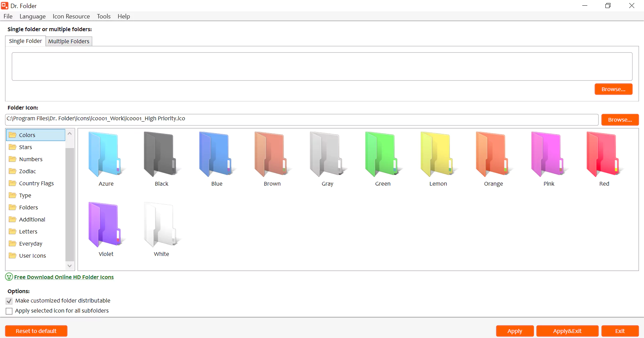Choose the Lemon colored folder swatch

pyautogui.click(x=437, y=154)
